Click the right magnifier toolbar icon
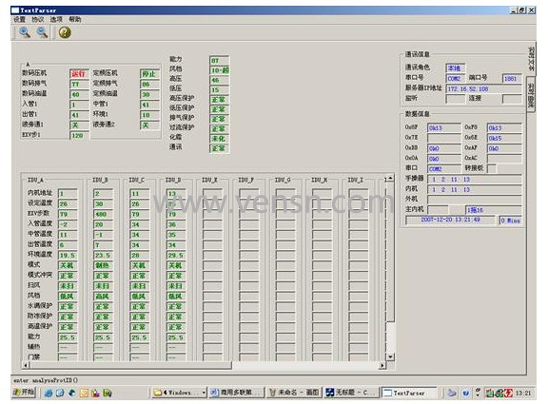This screenshot has height=404, width=548. [x=42, y=33]
